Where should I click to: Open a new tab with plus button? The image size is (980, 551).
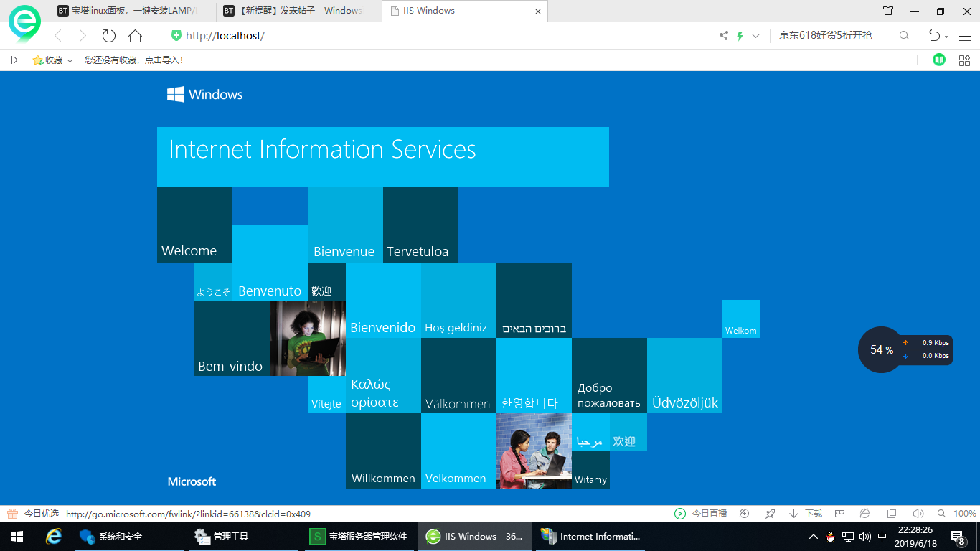tap(560, 11)
